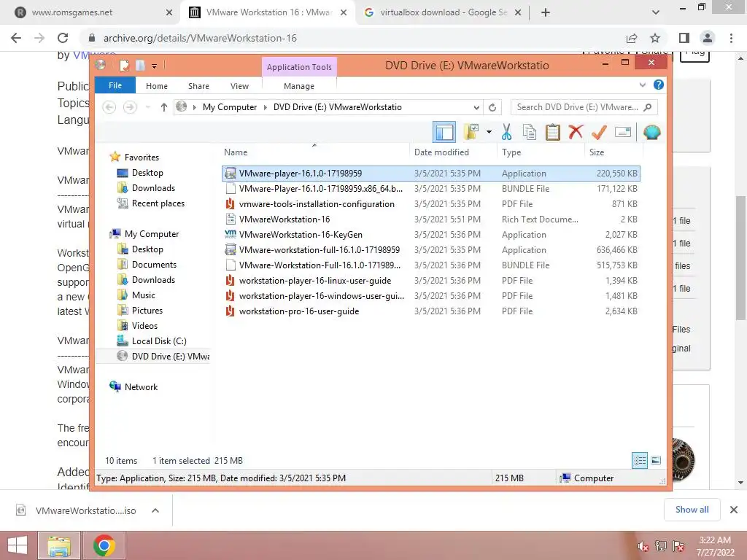The height and width of the screenshot is (560, 747).
Task: Select Documents under My Computer
Action: pos(154,264)
